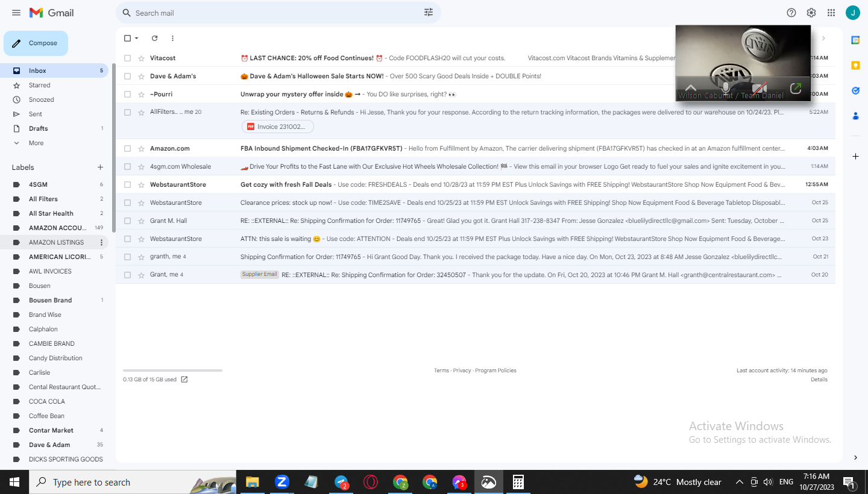Star the Grant M. Hall email
The width and height of the screenshot is (868, 494).
click(x=142, y=220)
